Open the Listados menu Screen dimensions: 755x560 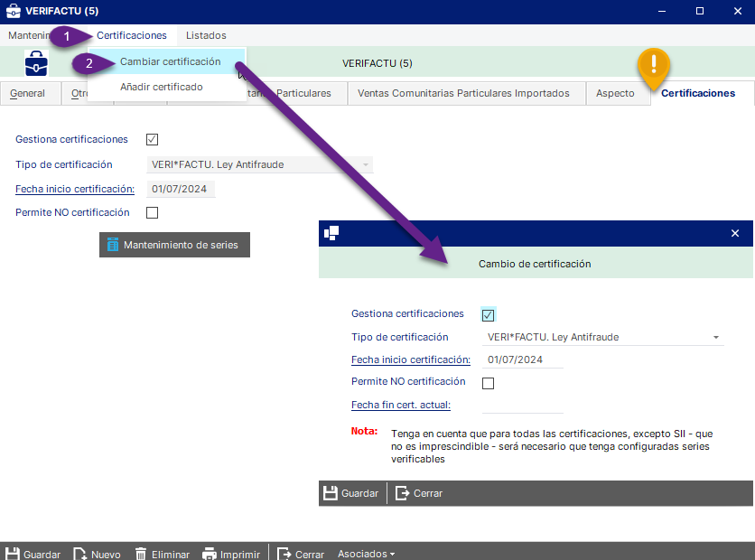(206, 35)
